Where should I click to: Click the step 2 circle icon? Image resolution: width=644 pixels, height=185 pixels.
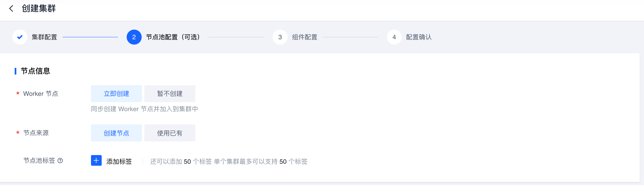click(x=134, y=37)
